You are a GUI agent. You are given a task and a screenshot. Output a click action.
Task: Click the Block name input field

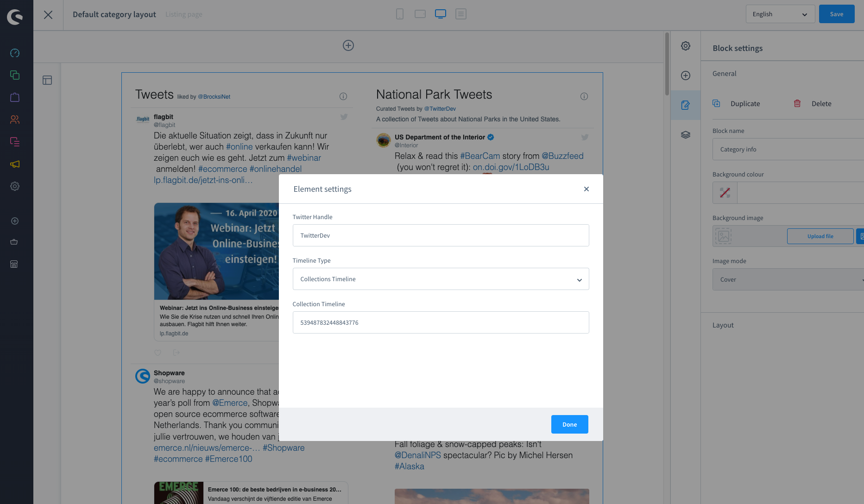(788, 149)
